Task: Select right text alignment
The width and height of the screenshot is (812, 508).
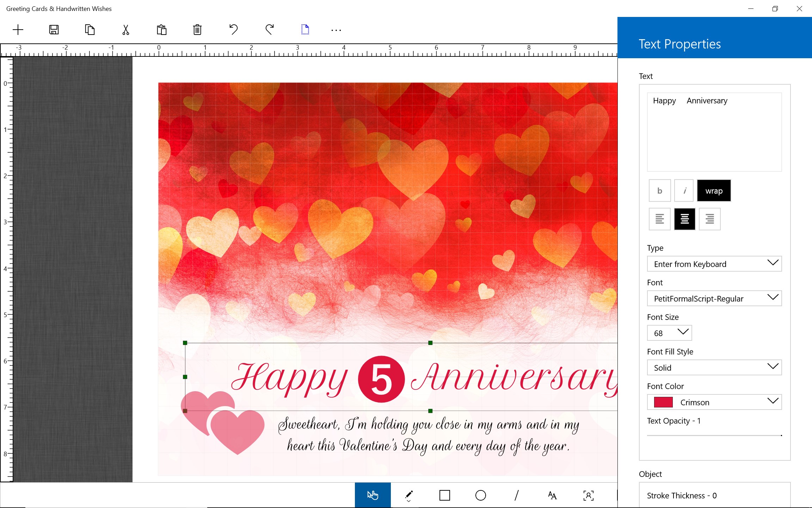Action: pos(709,219)
